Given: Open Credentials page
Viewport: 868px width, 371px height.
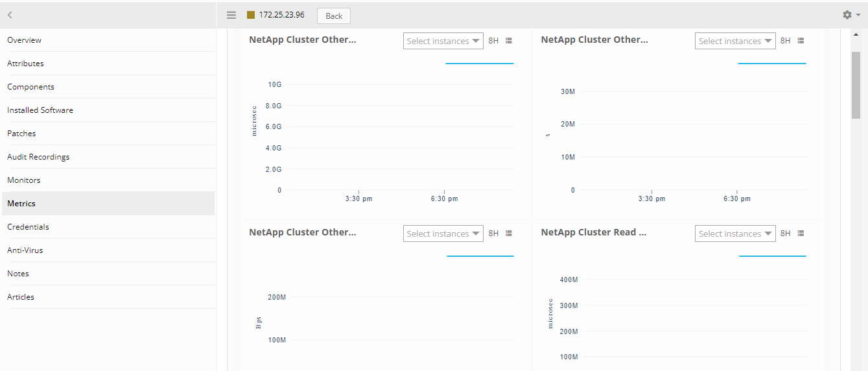Looking at the screenshot, I should tap(108, 227).
